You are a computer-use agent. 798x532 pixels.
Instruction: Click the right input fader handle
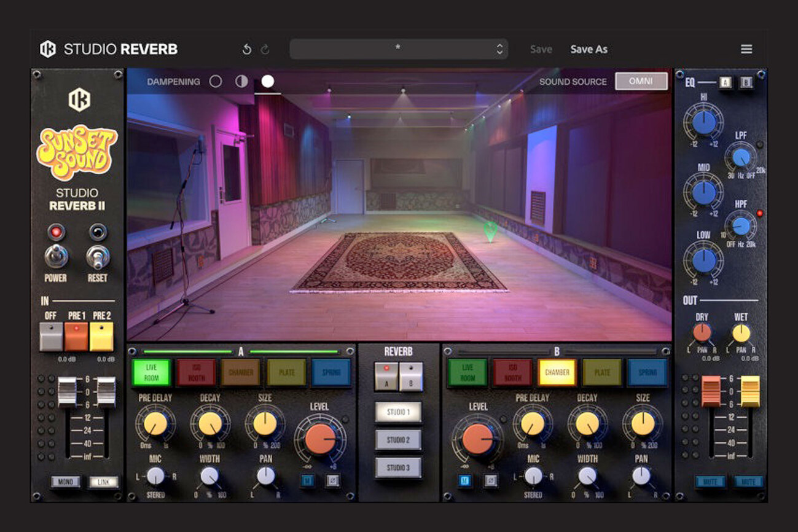[106, 392]
